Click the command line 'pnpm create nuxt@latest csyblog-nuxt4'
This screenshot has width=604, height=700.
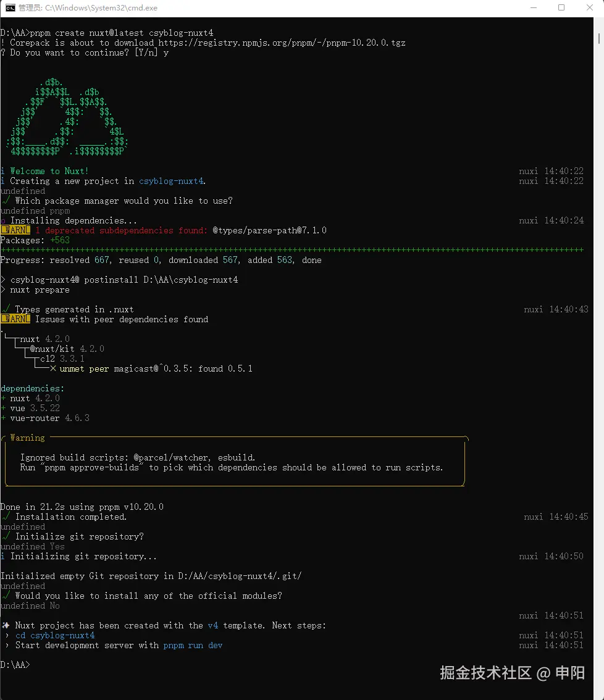pyautogui.click(x=122, y=33)
